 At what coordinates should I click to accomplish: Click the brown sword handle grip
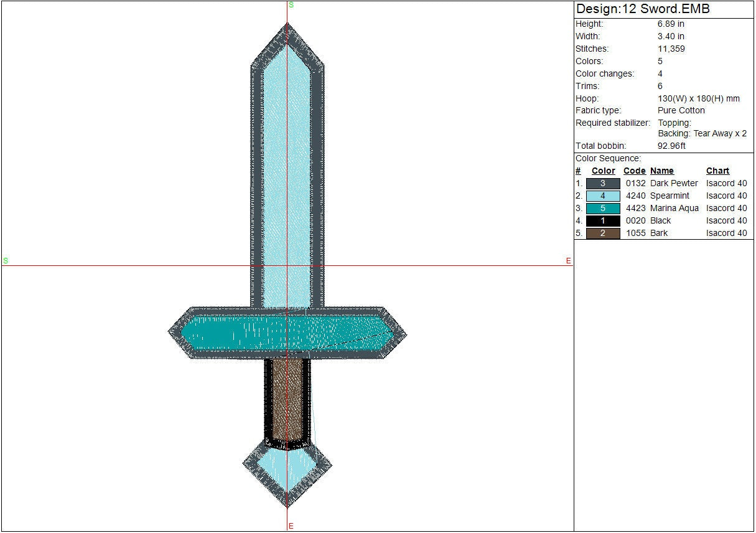pos(287,399)
